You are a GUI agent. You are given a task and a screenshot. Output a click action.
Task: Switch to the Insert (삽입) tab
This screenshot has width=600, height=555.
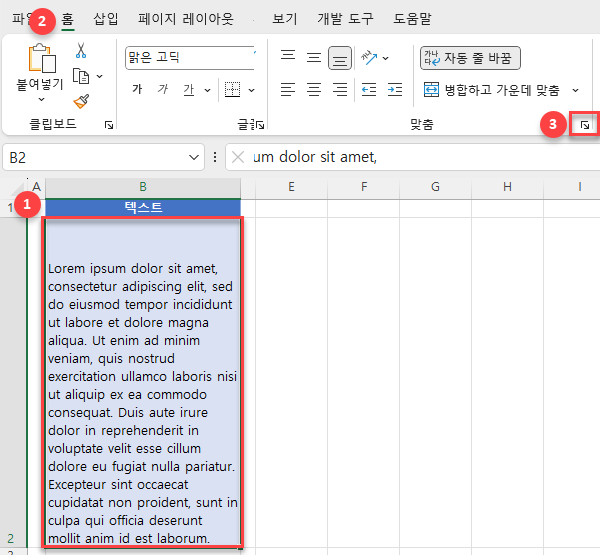(x=106, y=19)
